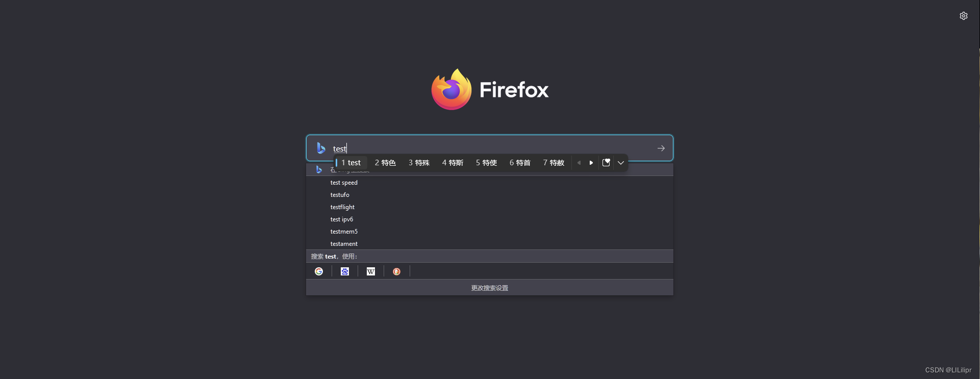Expand the IME candidate list chevron
The width and height of the screenshot is (980, 379).
pyautogui.click(x=621, y=163)
